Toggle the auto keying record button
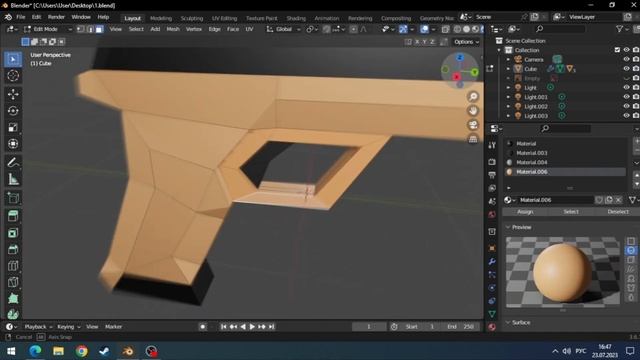 [x=202, y=327]
